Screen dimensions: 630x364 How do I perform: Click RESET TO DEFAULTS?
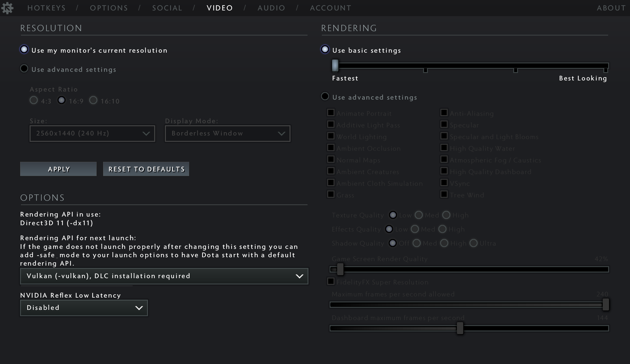(146, 169)
